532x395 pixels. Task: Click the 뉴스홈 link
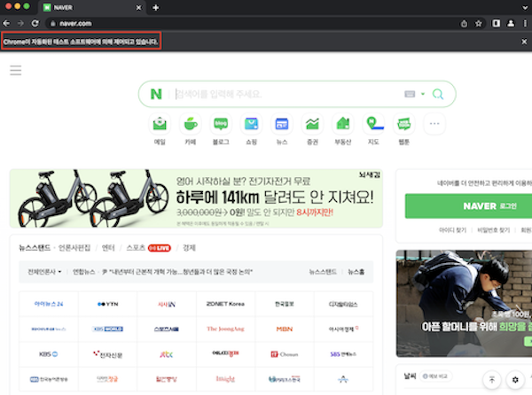pos(356,272)
